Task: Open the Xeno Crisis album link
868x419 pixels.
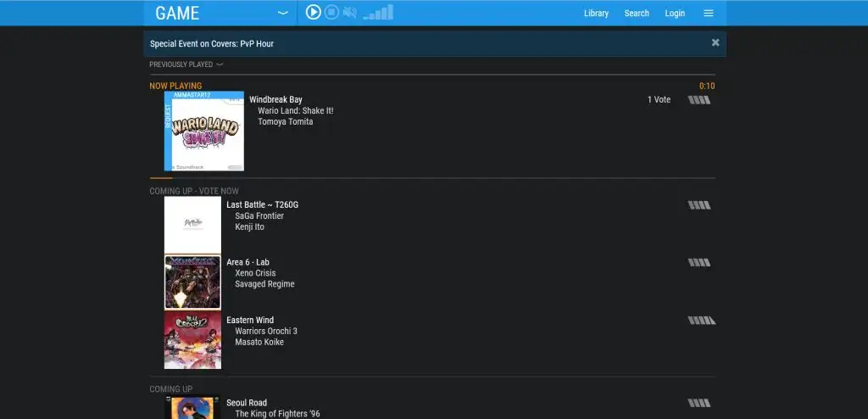Action: [255, 272]
